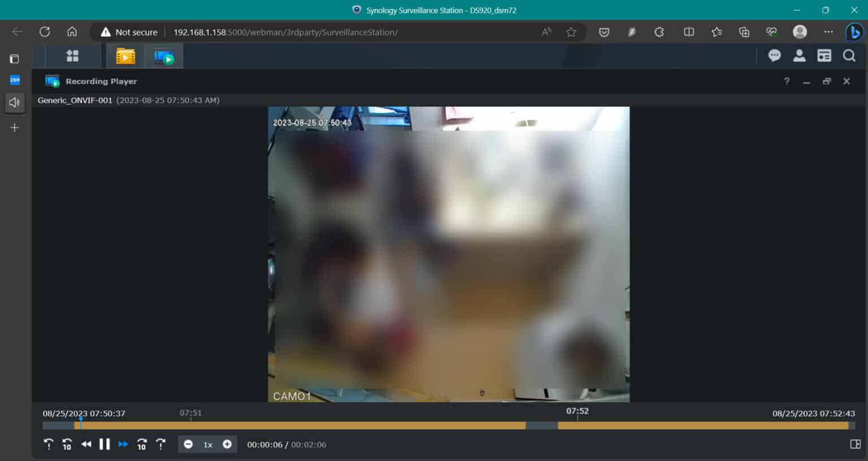Open the Surveillance Station main menu

point(72,56)
